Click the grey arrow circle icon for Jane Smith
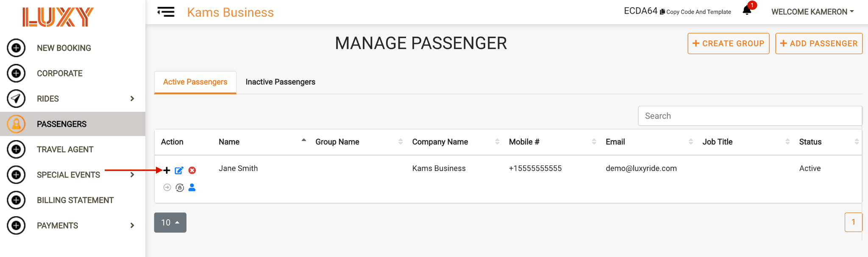868x257 pixels. pyautogui.click(x=167, y=188)
